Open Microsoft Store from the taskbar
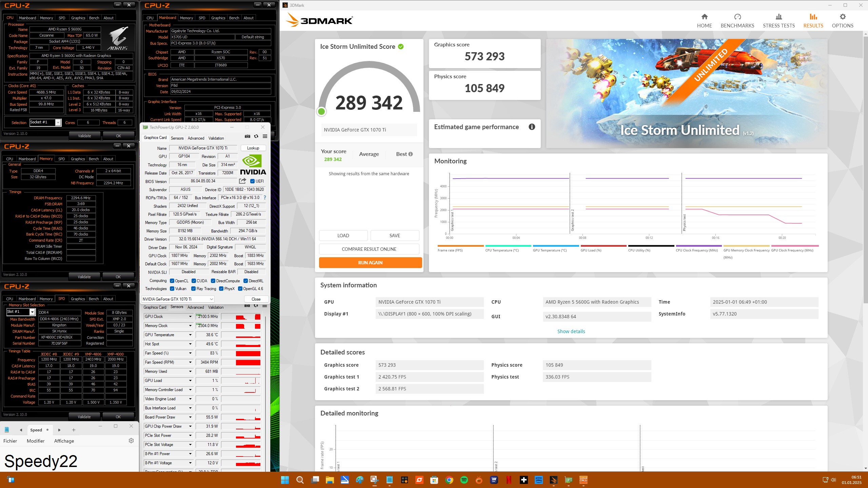Image resolution: width=868 pixels, height=488 pixels. (434, 480)
